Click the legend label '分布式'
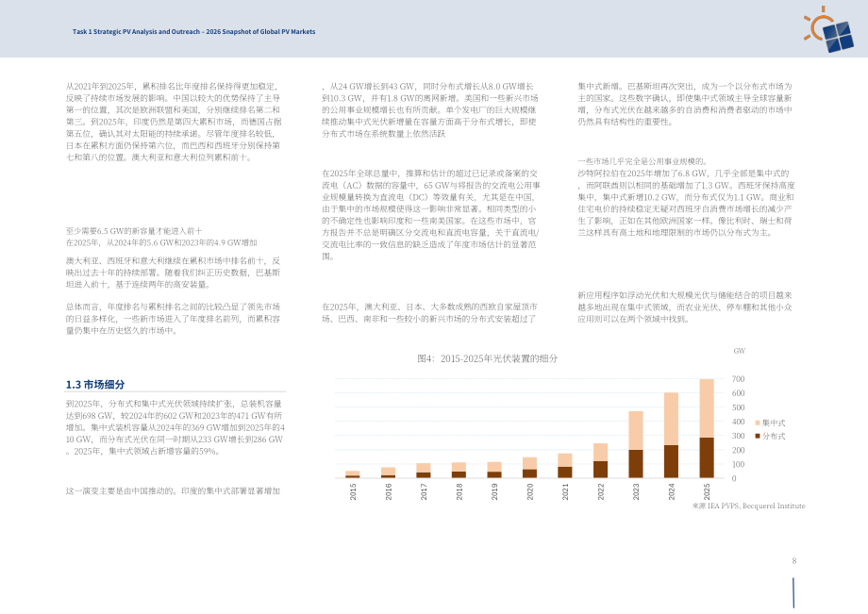The image size is (868, 614). (774, 436)
